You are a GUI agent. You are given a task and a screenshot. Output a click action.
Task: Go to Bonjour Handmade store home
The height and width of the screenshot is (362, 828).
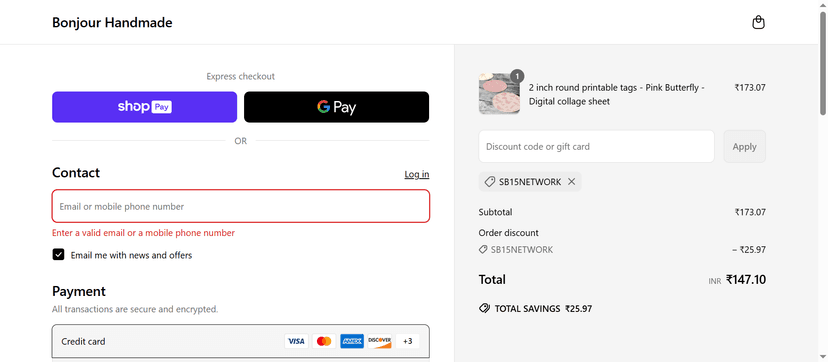[x=112, y=23]
